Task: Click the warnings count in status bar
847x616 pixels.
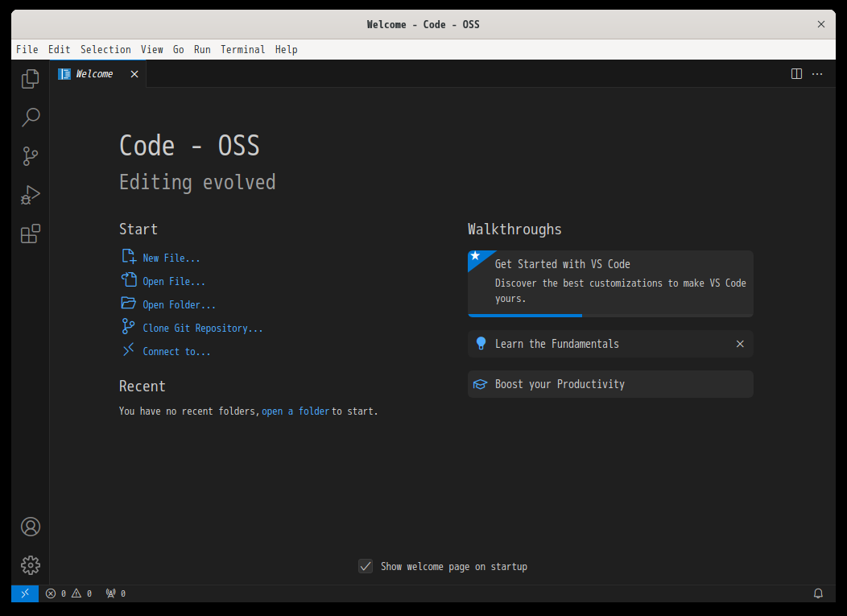Action: coord(81,593)
